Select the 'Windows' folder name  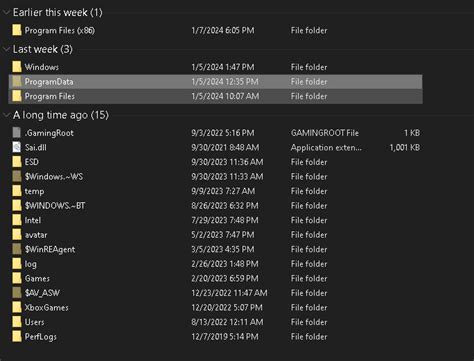coord(42,67)
